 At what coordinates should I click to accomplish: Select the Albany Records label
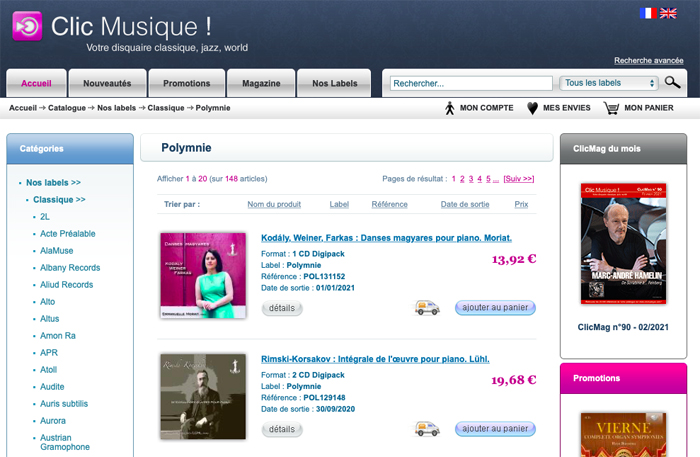pyautogui.click(x=70, y=267)
